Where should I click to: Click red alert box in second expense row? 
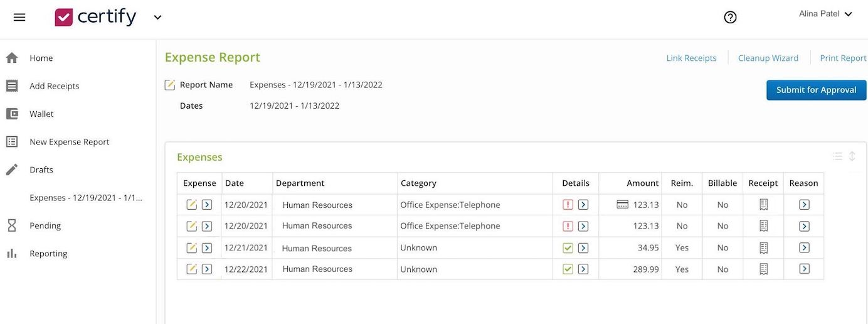568,226
